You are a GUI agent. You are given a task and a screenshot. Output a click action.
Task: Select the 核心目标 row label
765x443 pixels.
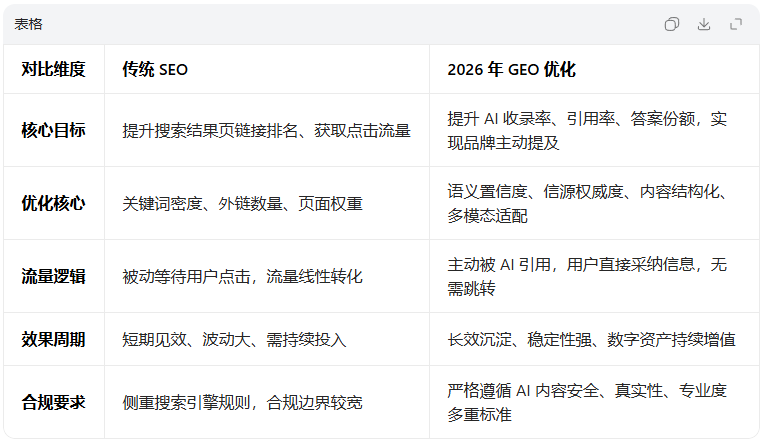point(54,130)
